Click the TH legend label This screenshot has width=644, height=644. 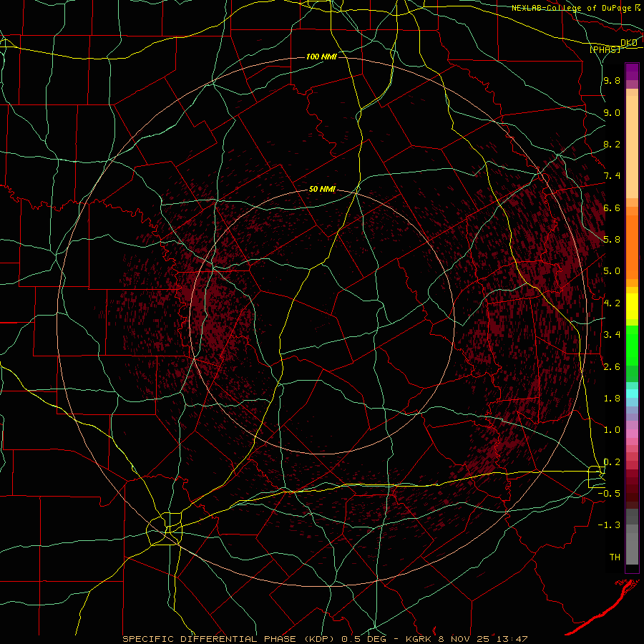pyautogui.click(x=615, y=557)
